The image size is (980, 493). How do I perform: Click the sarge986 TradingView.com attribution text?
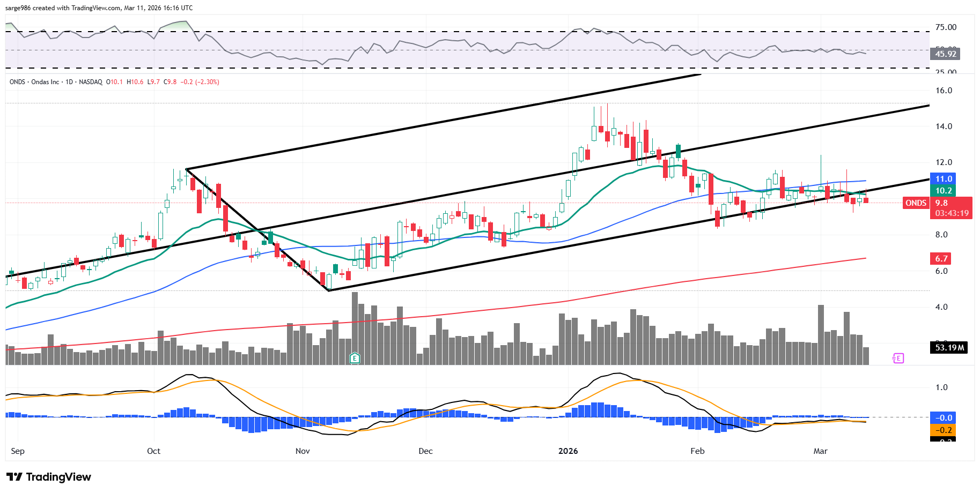coord(99,8)
